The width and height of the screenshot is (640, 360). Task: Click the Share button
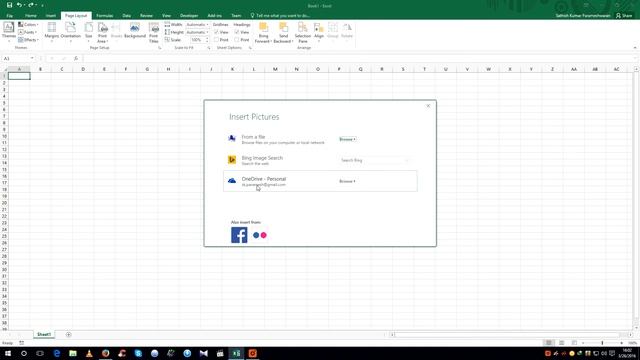click(624, 16)
